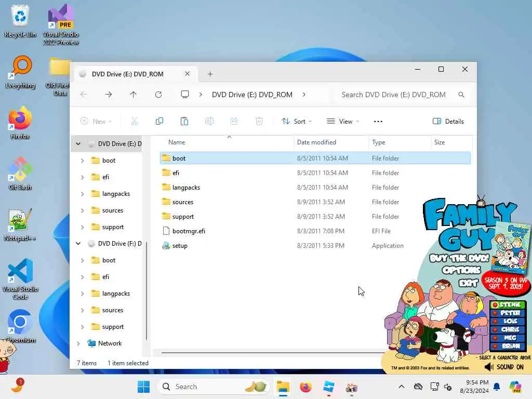Image resolution: width=532 pixels, height=399 pixels.
Task: Select the bootmgr.efi file
Action: click(x=315, y=231)
